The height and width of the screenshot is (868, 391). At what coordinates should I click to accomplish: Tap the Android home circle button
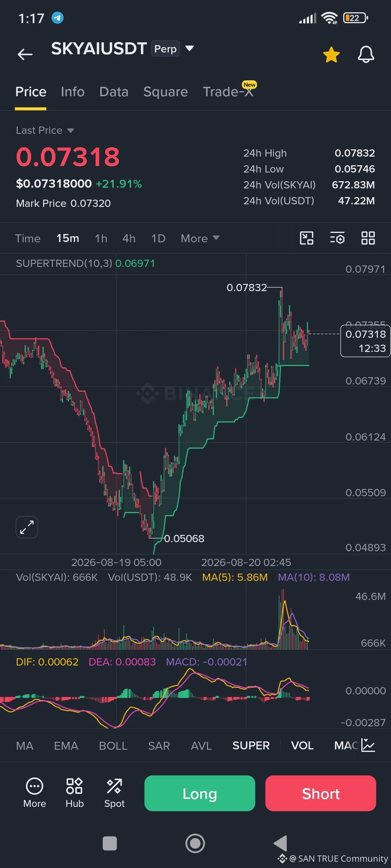(195, 843)
